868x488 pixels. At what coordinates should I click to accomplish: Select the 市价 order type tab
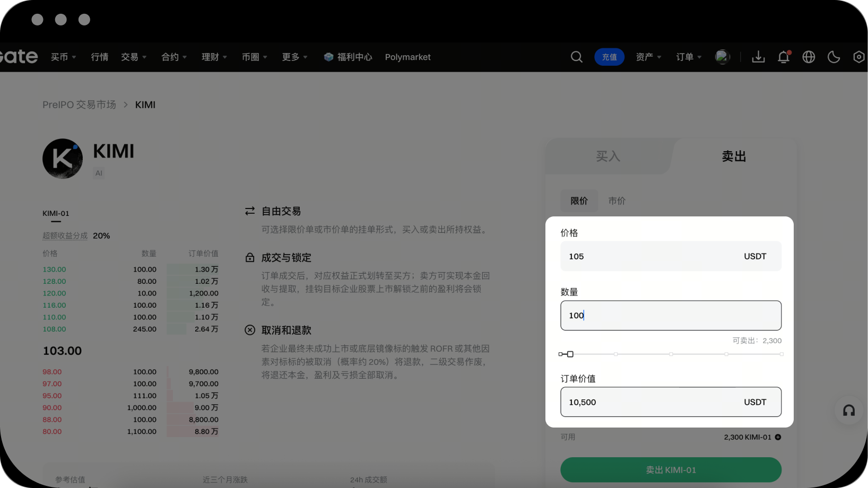click(x=617, y=201)
